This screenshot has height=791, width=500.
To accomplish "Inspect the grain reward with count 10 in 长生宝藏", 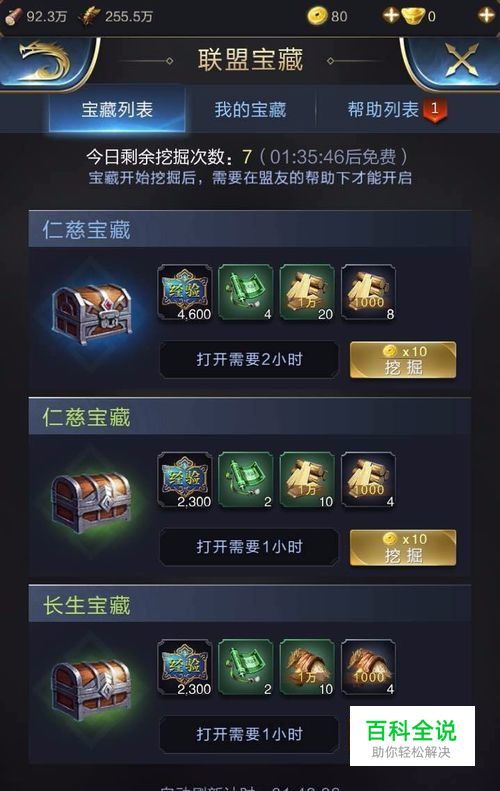I will pos(307,667).
